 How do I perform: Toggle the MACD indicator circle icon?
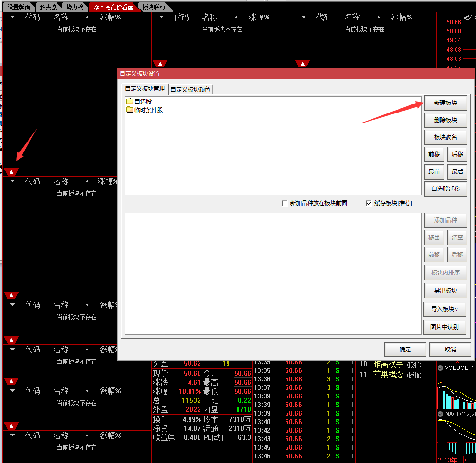[x=440, y=414]
